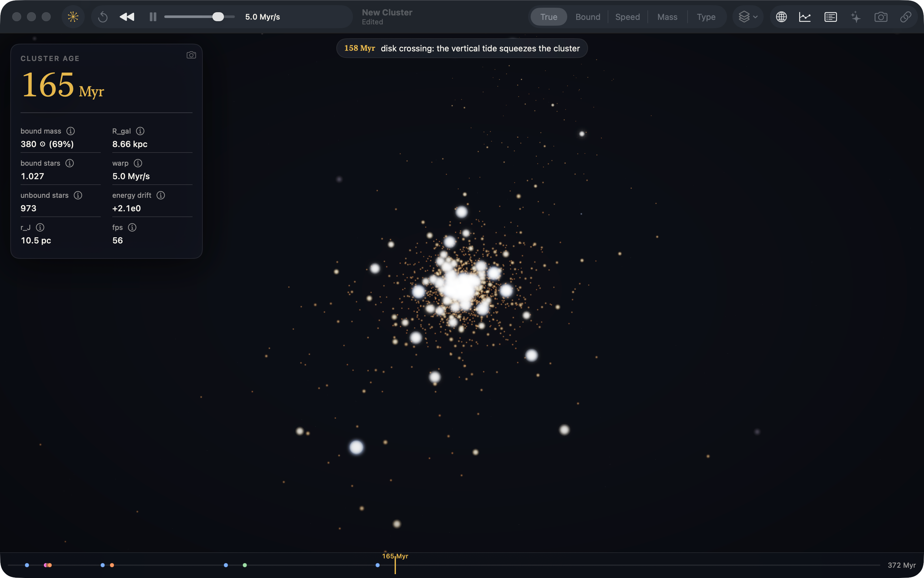Screen dimensions: 924x578
Task: Take a screenshot with toolbar camera icon
Action: 881,17
